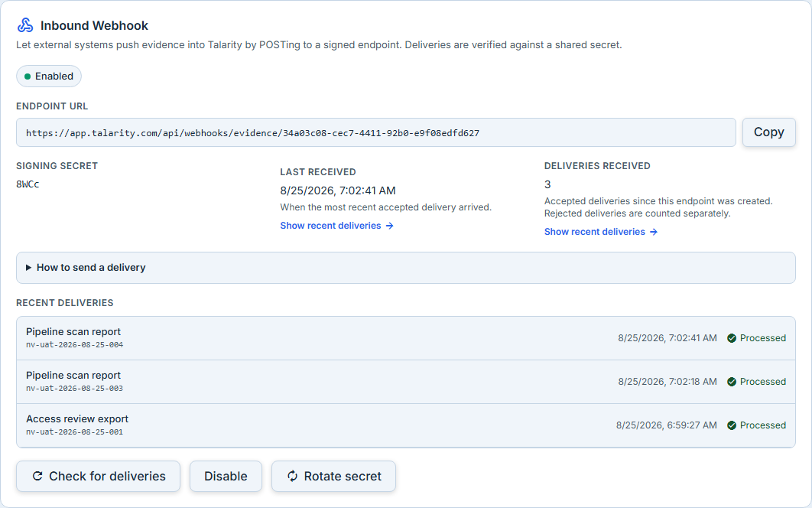The height and width of the screenshot is (508, 812).
Task: Click the Processed label of delivery 003
Action: tap(763, 382)
